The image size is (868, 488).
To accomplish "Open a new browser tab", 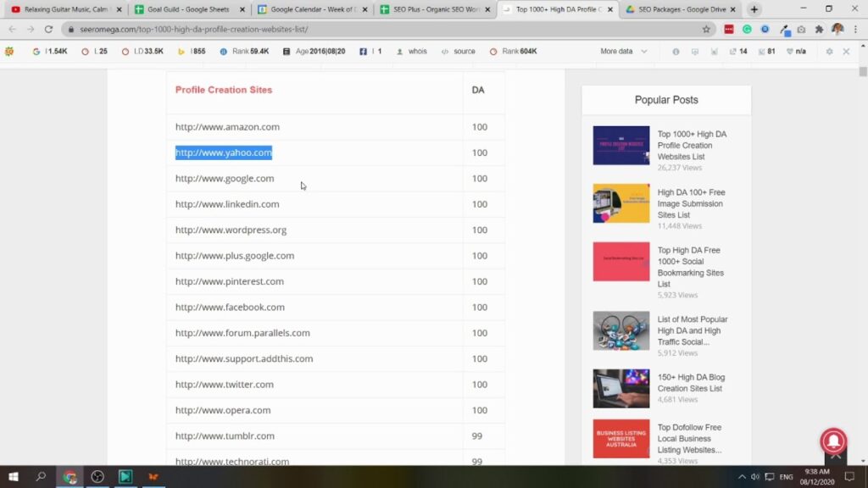I will (754, 9).
